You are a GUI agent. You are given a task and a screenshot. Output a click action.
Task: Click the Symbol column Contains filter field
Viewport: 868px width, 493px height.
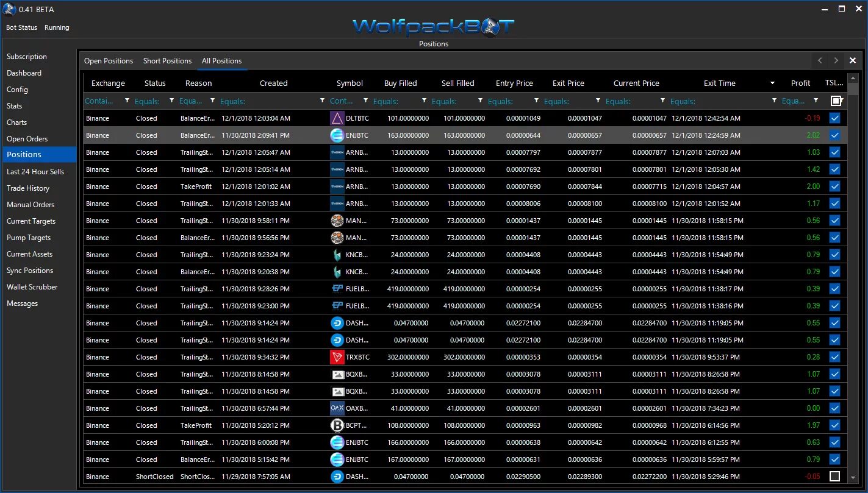click(344, 101)
